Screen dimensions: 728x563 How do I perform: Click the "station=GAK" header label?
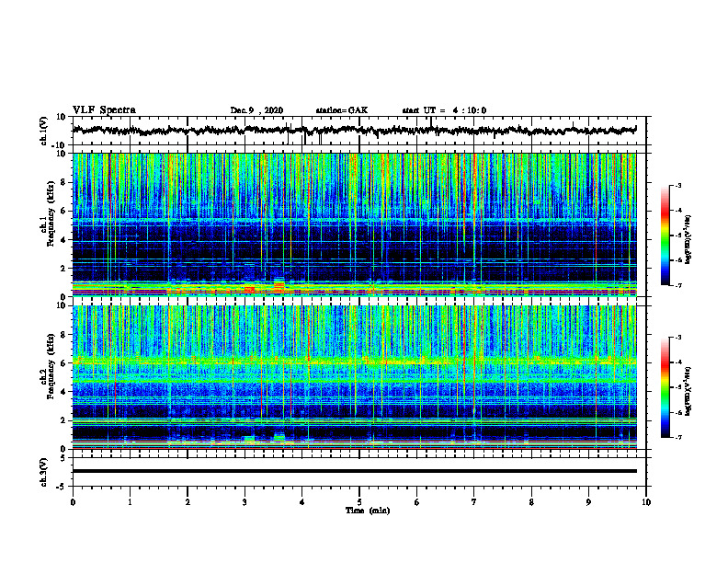click(342, 110)
